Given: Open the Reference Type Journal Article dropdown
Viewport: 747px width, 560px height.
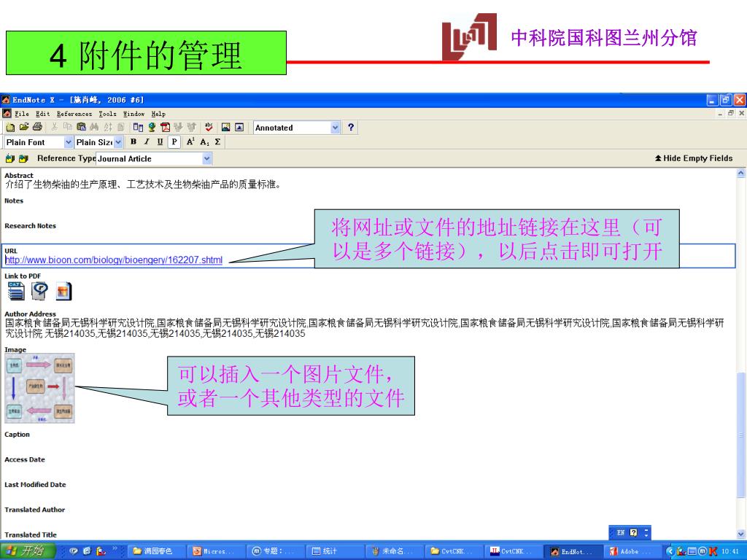Looking at the screenshot, I should click(x=206, y=158).
